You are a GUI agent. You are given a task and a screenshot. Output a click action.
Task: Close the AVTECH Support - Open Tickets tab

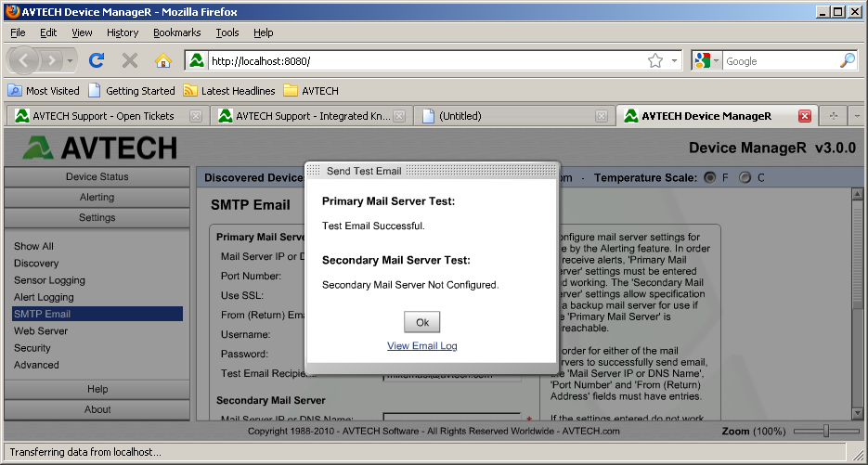pyautogui.click(x=195, y=116)
